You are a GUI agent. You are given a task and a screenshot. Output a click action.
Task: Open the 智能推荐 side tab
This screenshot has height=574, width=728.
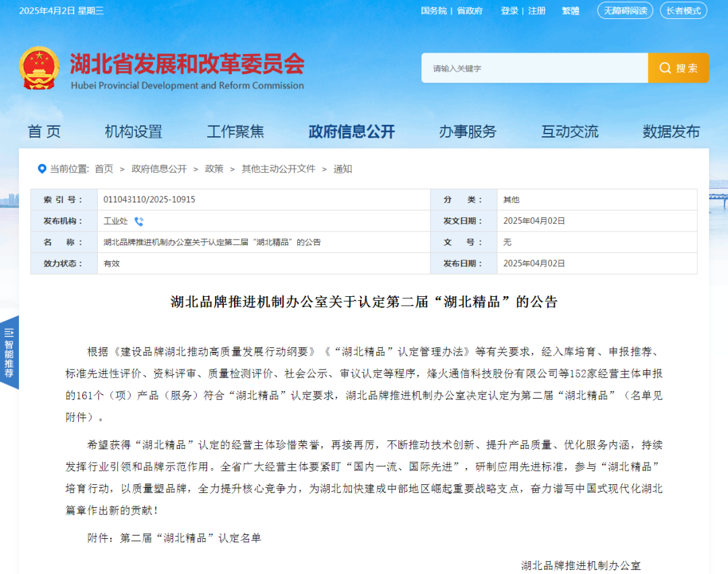tap(9, 353)
